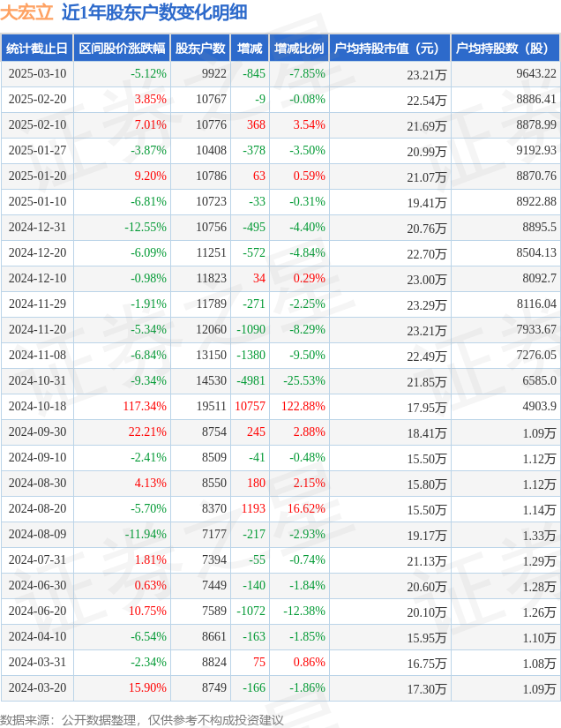
Task: Click the 增减比例 column header
Action: [299, 49]
